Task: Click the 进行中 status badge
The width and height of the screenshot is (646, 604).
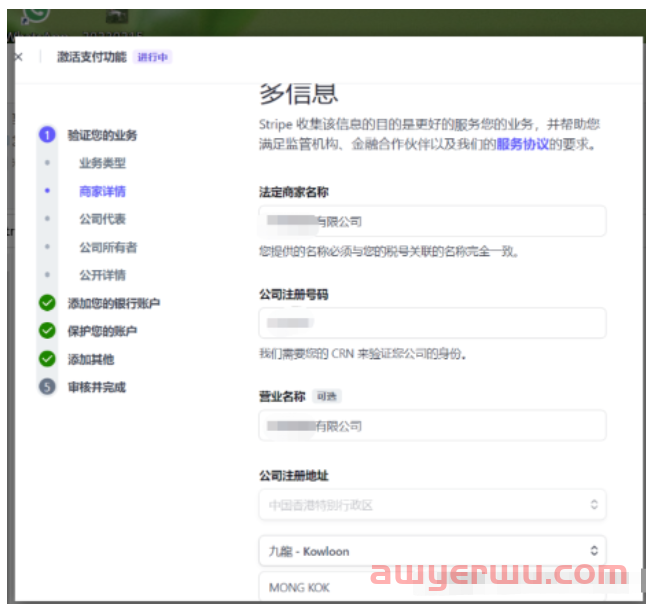Action: (x=153, y=57)
